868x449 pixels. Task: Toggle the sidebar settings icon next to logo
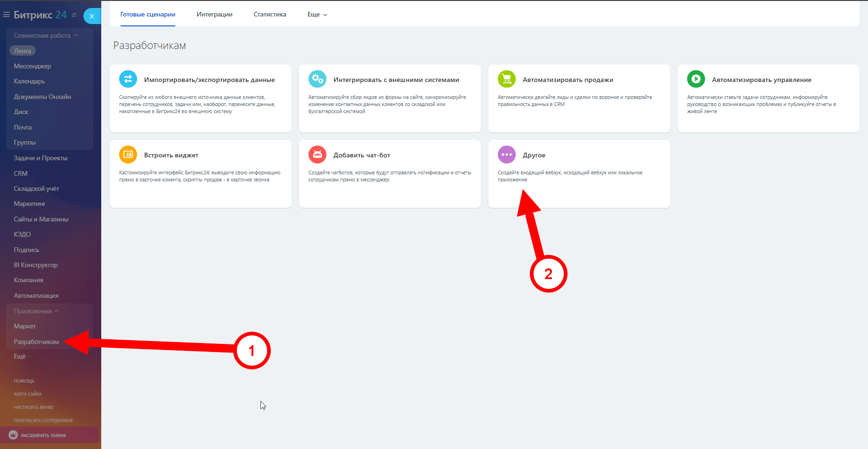[74, 15]
